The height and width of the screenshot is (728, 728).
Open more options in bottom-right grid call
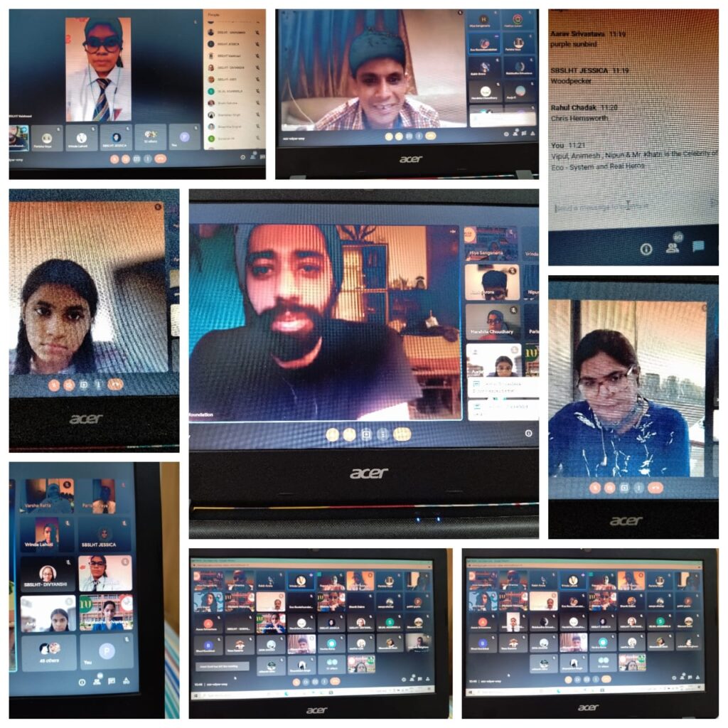596,679
